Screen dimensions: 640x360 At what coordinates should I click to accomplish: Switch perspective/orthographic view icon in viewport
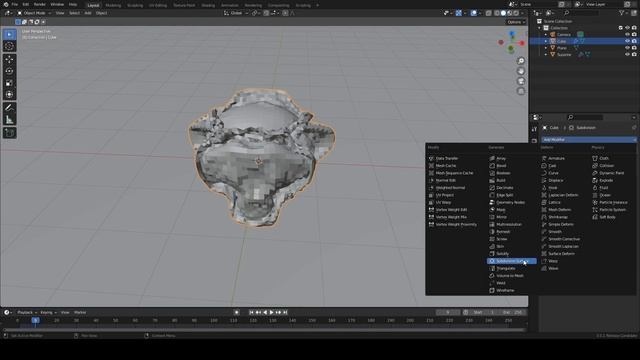coord(521,91)
